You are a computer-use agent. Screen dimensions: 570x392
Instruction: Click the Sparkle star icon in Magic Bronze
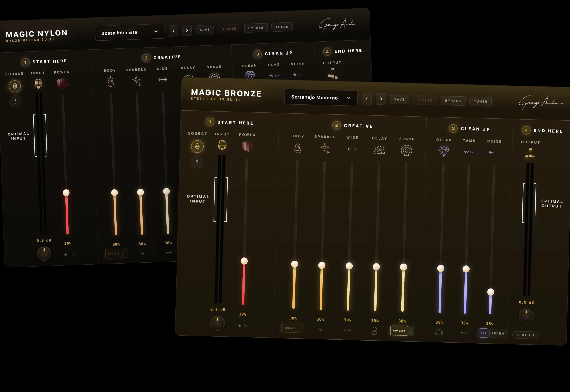pos(325,148)
